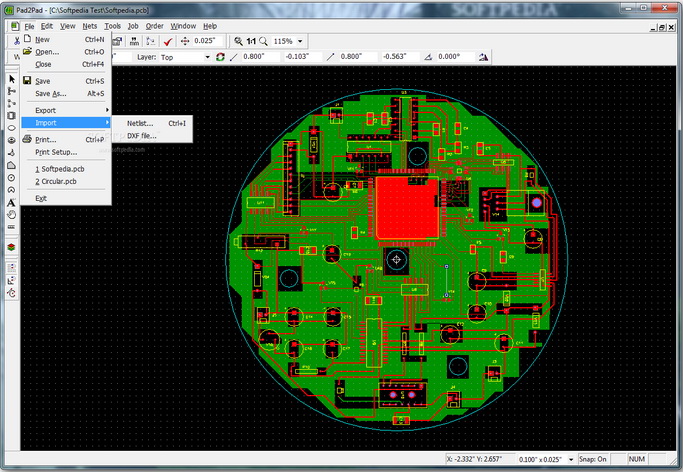Click the refresh layer icon beside Top
The height and width of the screenshot is (472, 683).
[x=220, y=57]
